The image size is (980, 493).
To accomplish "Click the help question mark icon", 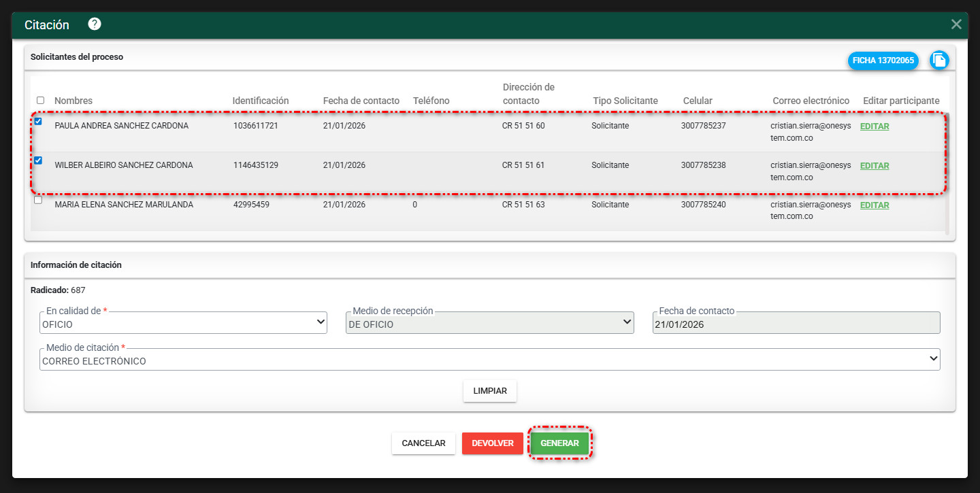I will coord(95,24).
